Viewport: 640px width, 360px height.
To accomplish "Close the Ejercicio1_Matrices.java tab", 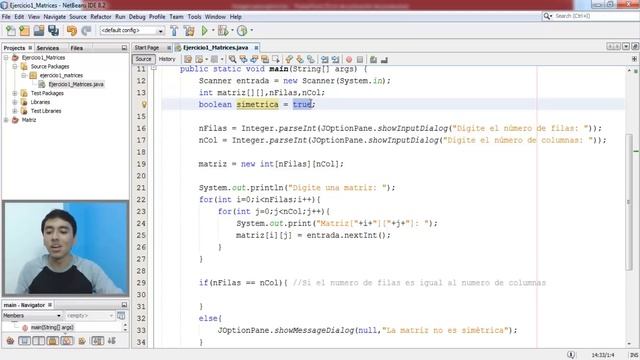I will coord(256,48).
